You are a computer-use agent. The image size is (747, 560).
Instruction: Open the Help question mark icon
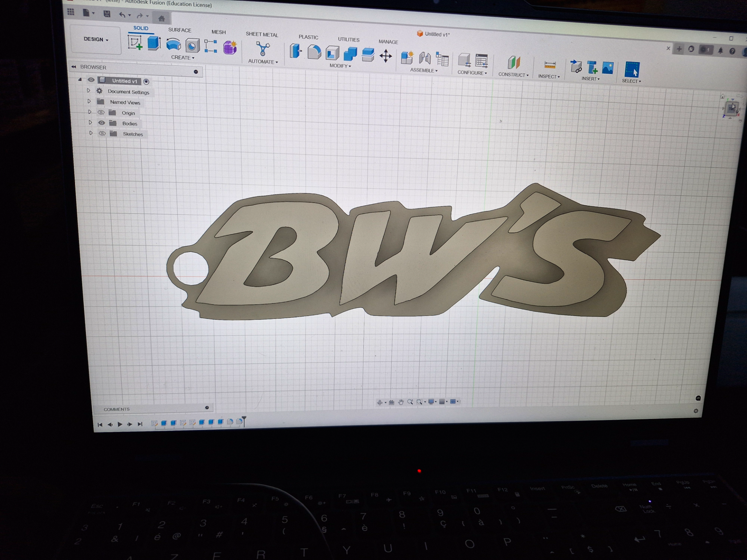pos(732,51)
